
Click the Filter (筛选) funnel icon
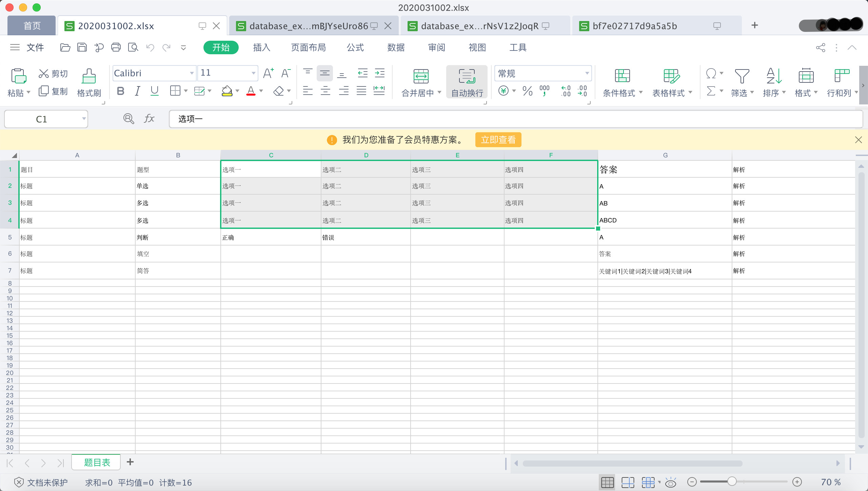click(742, 77)
